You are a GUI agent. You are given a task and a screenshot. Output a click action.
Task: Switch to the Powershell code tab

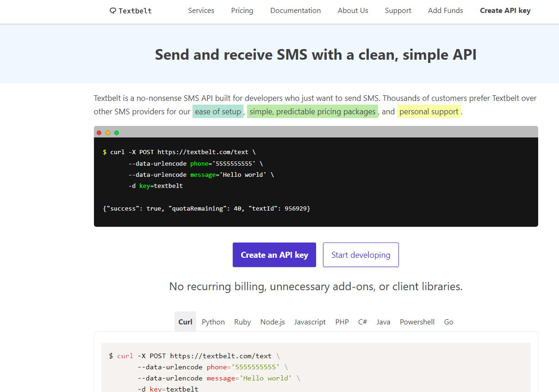(417, 322)
